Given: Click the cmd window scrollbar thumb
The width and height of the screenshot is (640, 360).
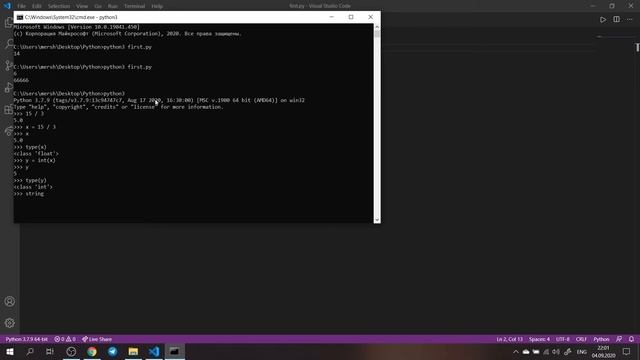Looking at the screenshot, I should tap(377, 34).
